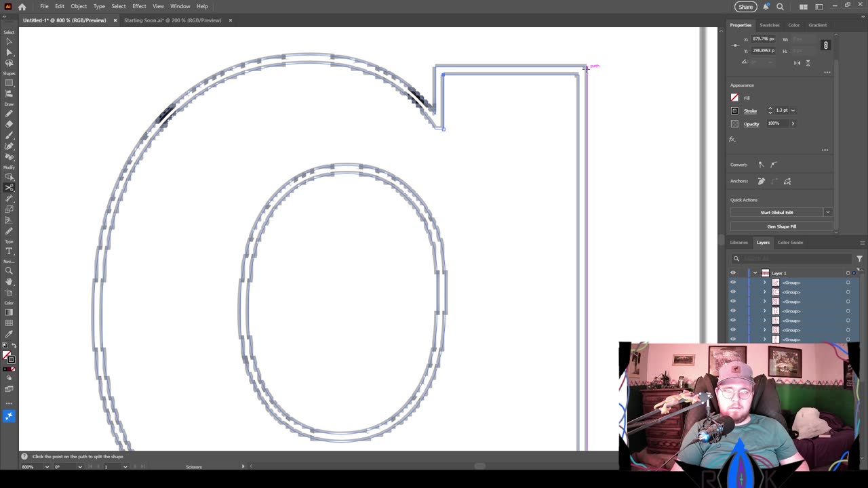The height and width of the screenshot is (488, 868).
Task: Click the Stroke color swatch in Appearance
Action: [734, 110]
